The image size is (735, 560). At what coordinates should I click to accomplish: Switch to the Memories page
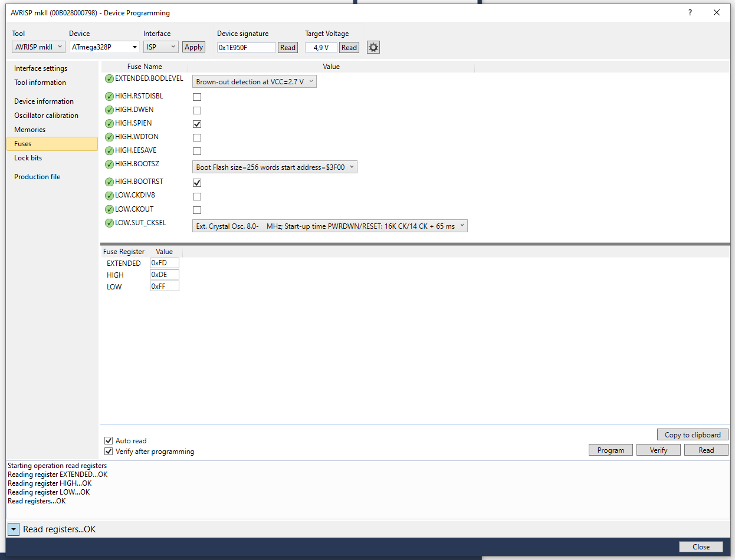coord(30,130)
